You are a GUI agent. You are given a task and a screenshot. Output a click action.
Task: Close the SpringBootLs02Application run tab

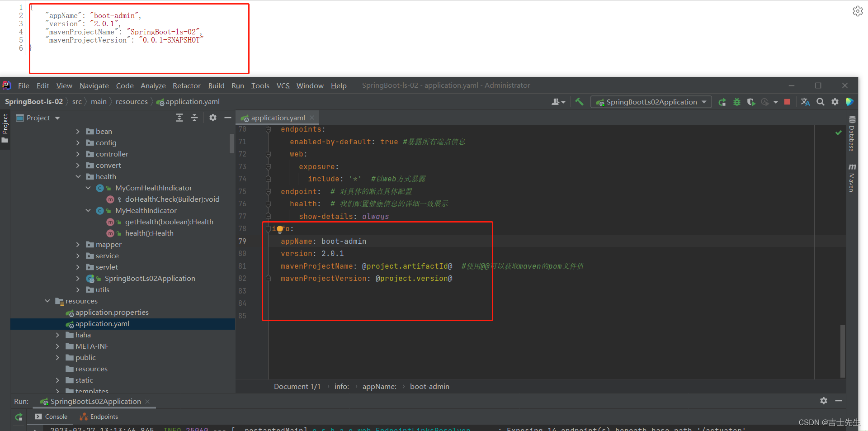click(147, 402)
